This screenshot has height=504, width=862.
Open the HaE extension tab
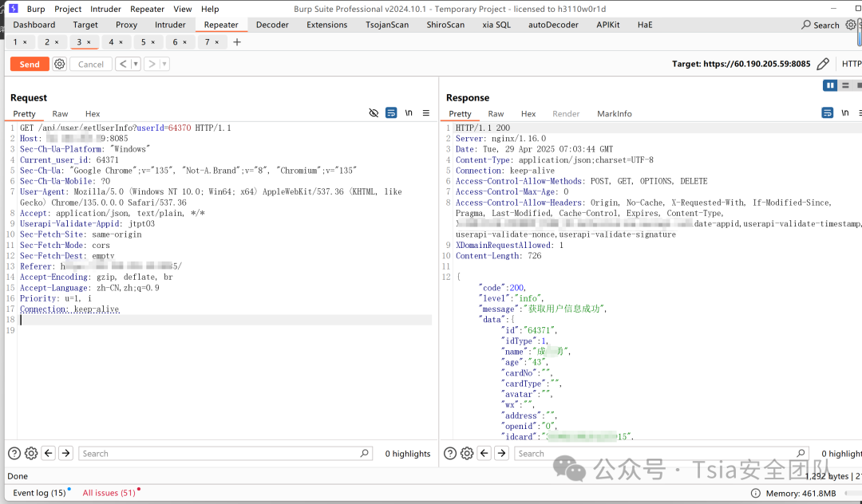point(645,25)
